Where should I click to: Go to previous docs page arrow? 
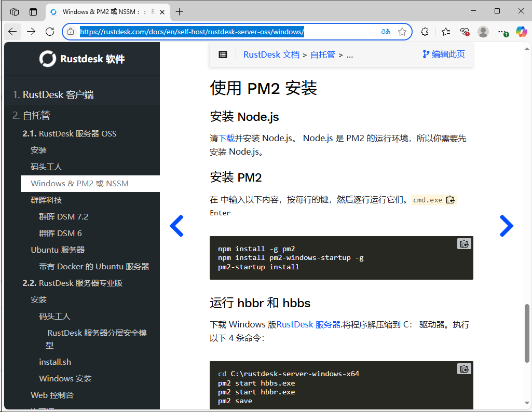pos(177,226)
